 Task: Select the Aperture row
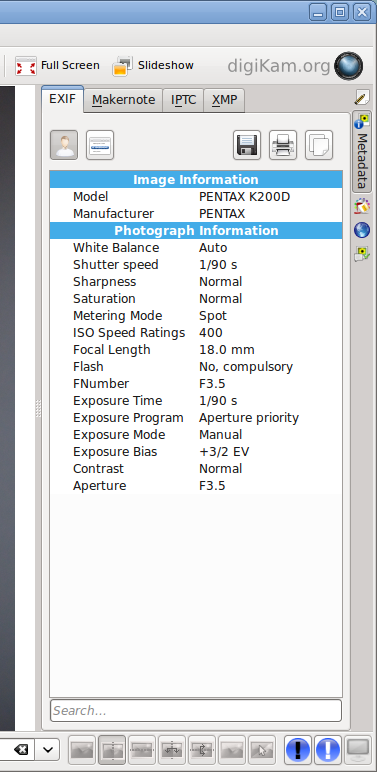(196, 485)
